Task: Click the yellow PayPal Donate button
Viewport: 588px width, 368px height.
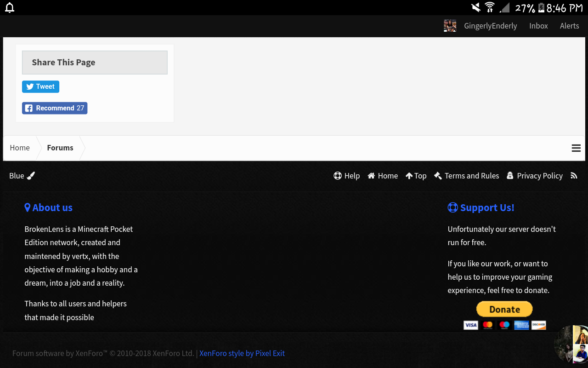Action: pos(504,309)
